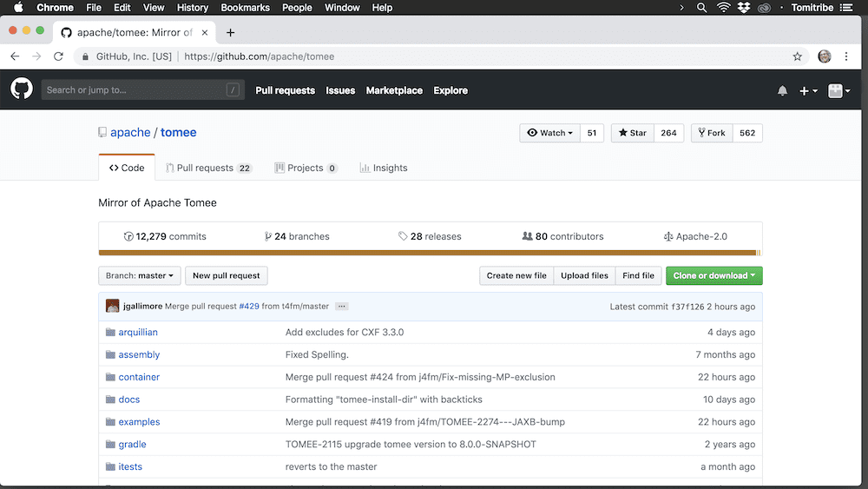The height and width of the screenshot is (489, 868).
Task: Click the language breakdown color bar
Action: (430, 253)
